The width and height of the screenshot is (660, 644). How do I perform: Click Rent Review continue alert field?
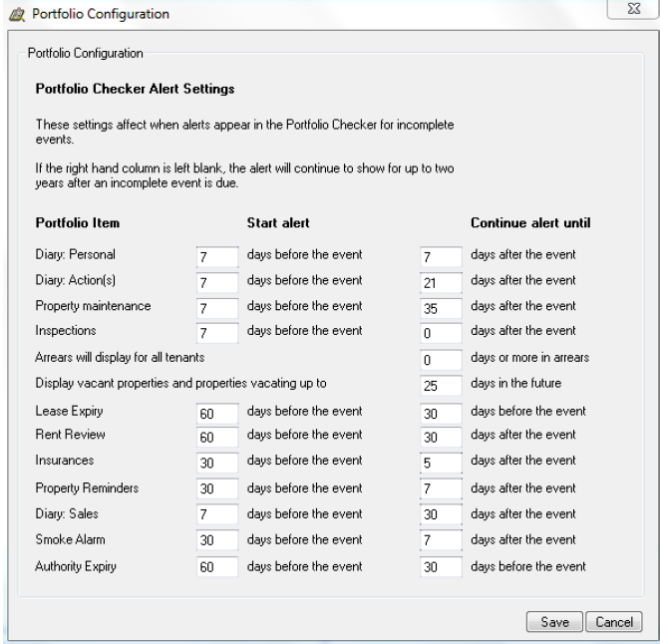point(442,438)
